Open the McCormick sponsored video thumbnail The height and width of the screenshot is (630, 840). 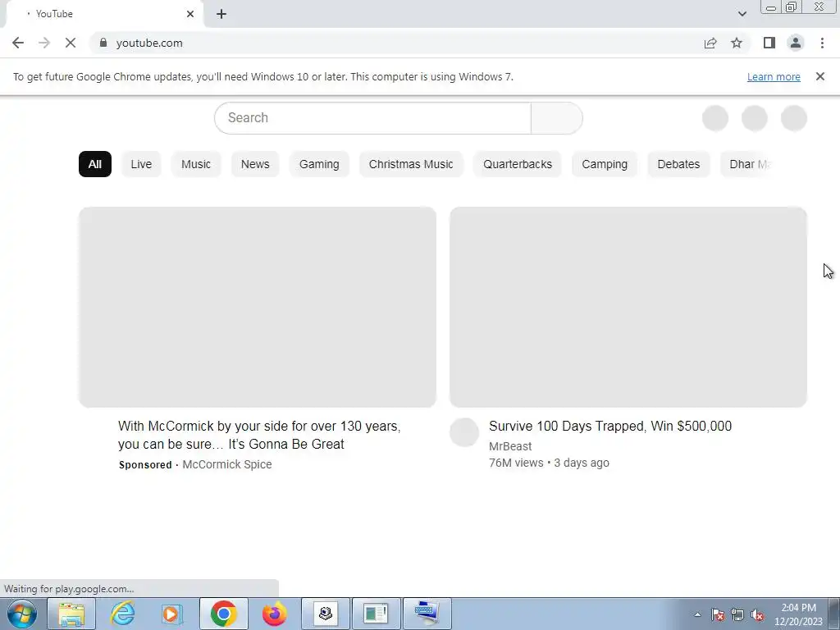tap(258, 307)
